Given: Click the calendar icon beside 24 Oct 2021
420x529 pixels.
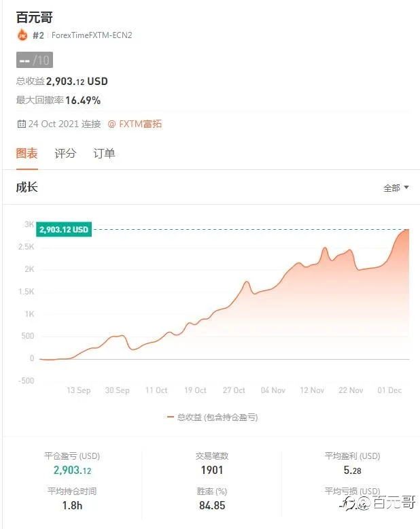Looking at the screenshot, I should (21, 124).
